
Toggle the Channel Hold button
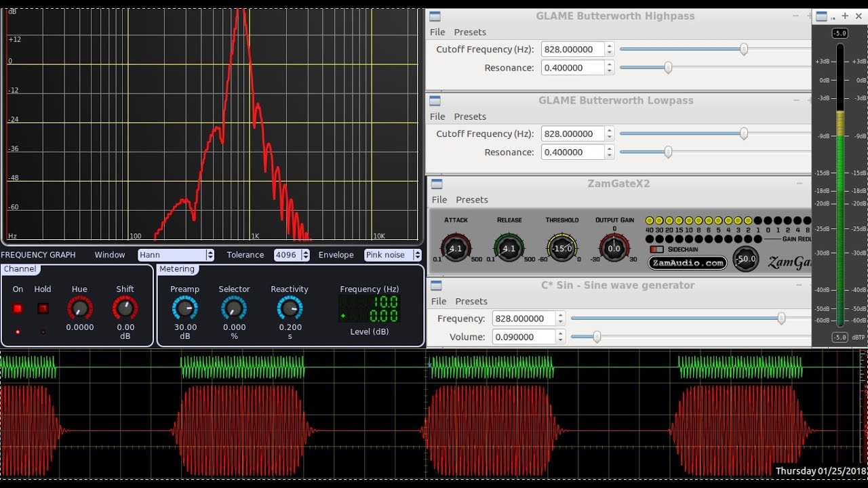pos(43,308)
